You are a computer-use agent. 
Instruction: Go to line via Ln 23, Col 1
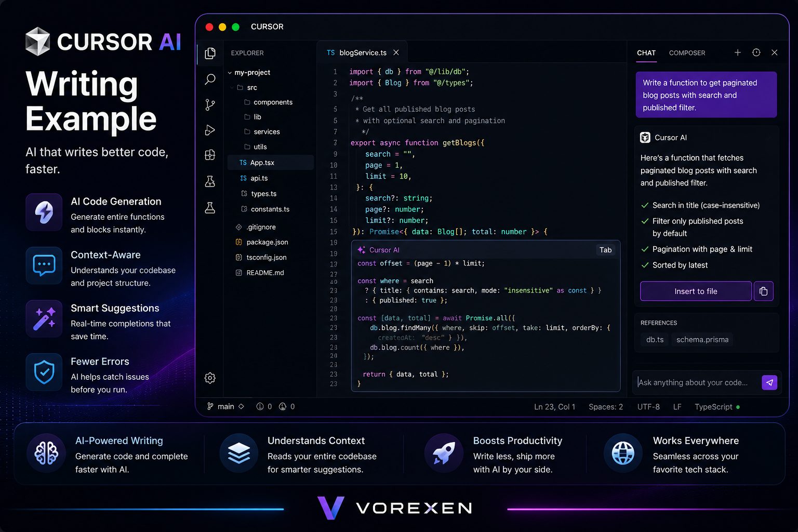point(554,407)
